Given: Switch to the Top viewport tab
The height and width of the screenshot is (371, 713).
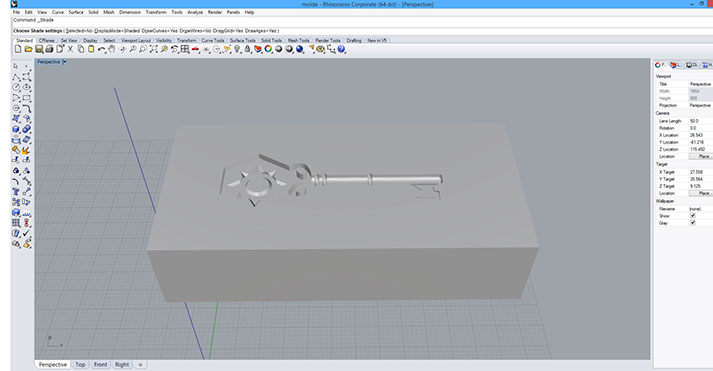Looking at the screenshot, I should pyautogui.click(x=80, y=365).
